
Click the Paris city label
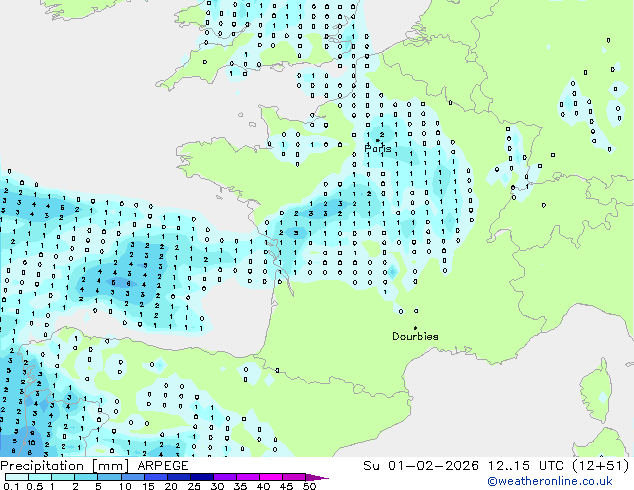click(x=378, y=149)
